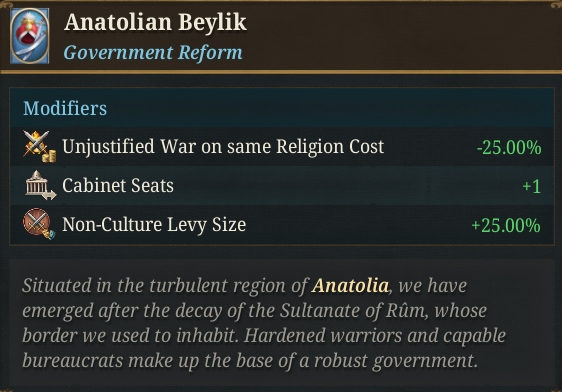Click the Non-Culture Levy Size label text
The image size is (562, 392).
(154, 225)
